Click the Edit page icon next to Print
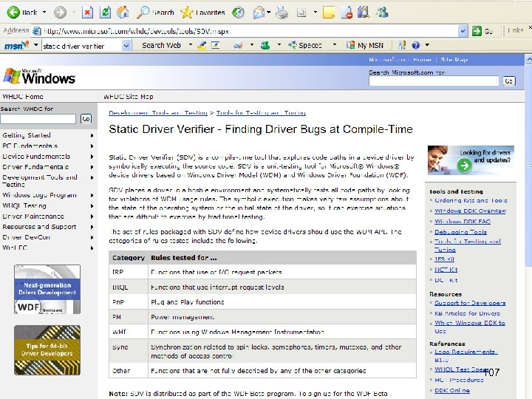 pos(301,13)
